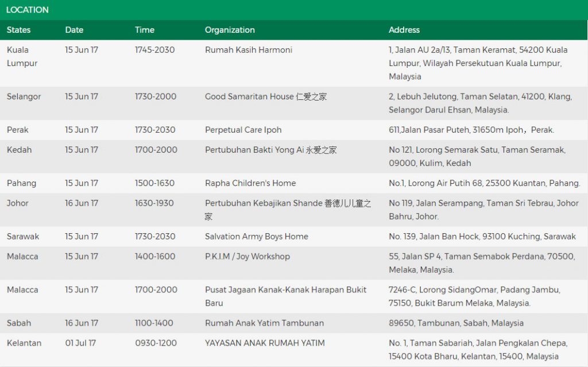Click Pusat Jagaan Kanak-Kanak Harapan organization
The height and width of the screenshot is (367, 588).
pos(286,296)
